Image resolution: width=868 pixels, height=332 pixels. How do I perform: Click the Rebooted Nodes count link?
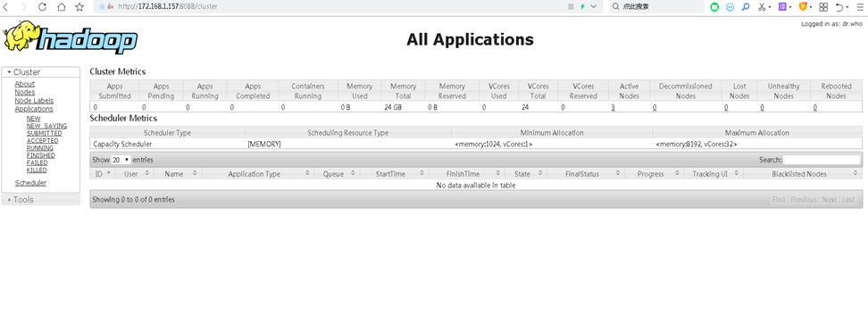[814, 107]
